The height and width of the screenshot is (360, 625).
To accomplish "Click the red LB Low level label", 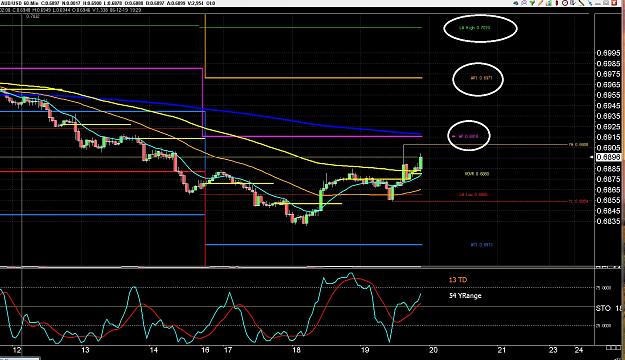I will point(473,195).
